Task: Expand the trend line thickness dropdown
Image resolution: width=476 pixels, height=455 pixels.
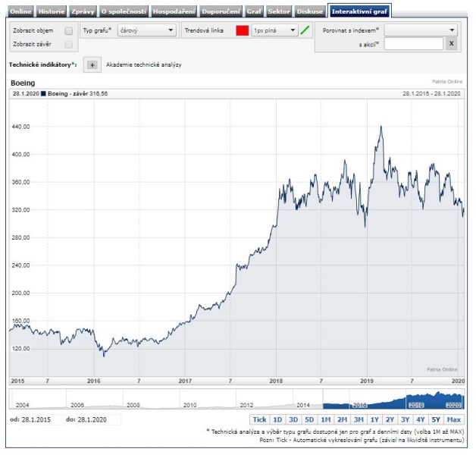Action: 274,30
